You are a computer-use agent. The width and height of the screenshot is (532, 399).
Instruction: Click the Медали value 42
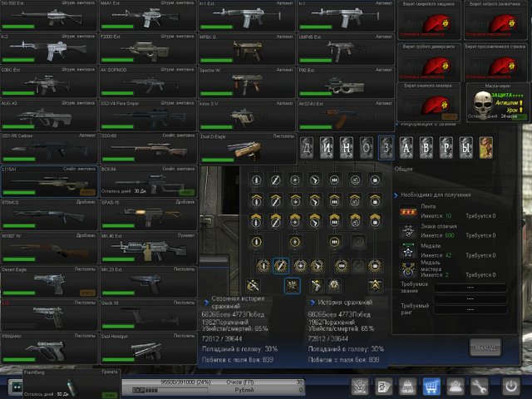pos(448,255)
